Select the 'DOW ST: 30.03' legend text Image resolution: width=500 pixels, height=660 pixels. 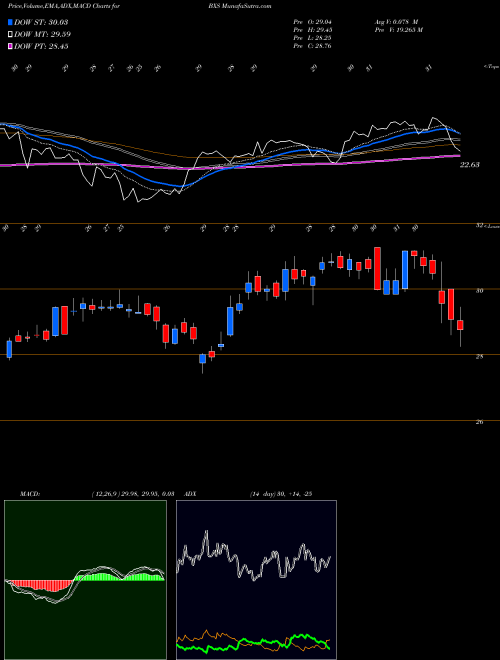pos(41,22)
